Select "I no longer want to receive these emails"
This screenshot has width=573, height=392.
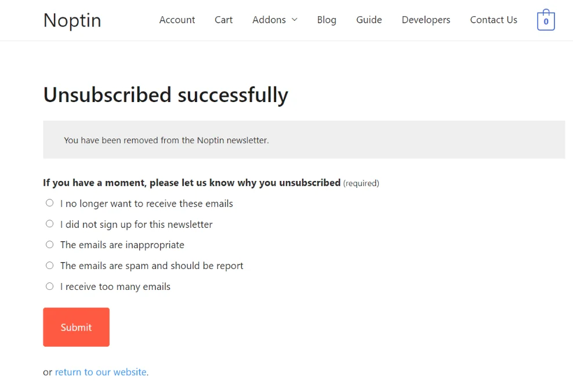click(x=50, y=203)
